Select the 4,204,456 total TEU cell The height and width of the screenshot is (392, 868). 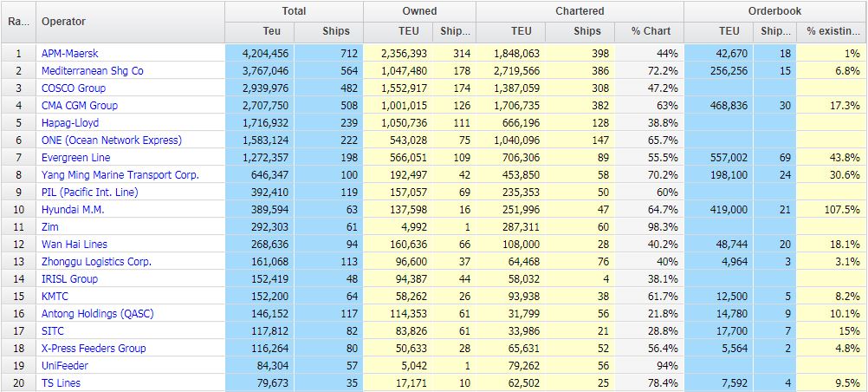(260, 53)
